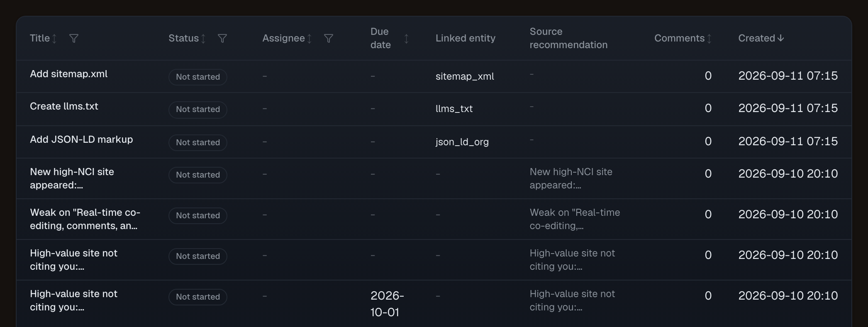The width and height of the screenshot is (868, 327).
Task: Click Not started badge for New high-NCI site
Action: pos(198,175)
